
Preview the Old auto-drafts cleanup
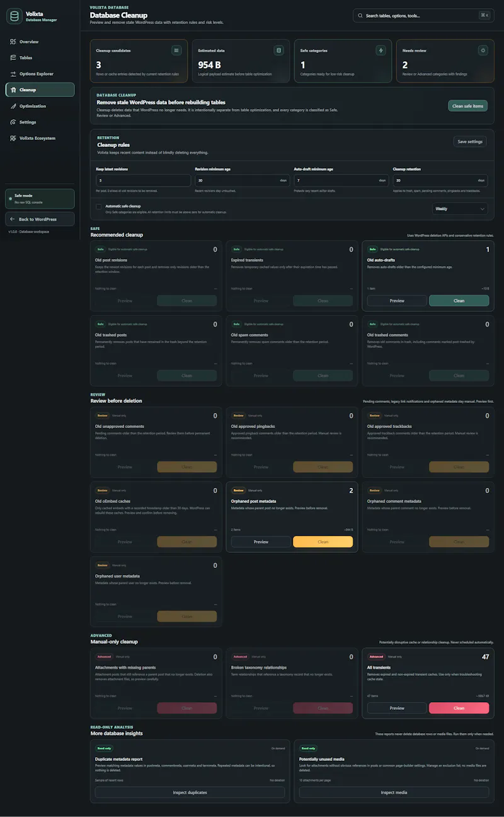tap(397, 301)
